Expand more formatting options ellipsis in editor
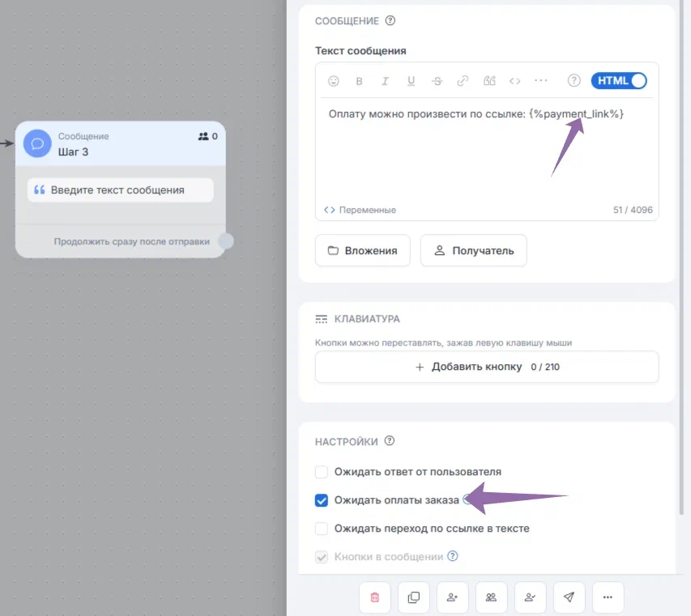 540,81
